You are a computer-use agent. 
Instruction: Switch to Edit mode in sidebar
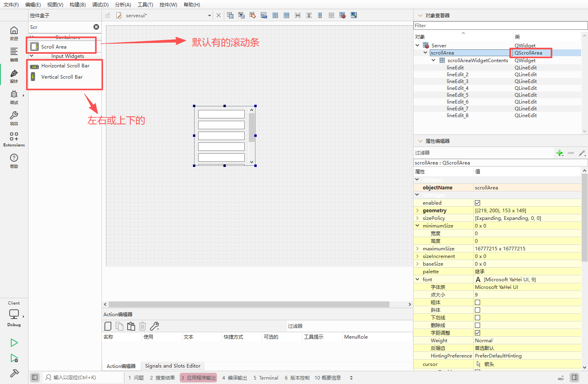click(14, 55)
